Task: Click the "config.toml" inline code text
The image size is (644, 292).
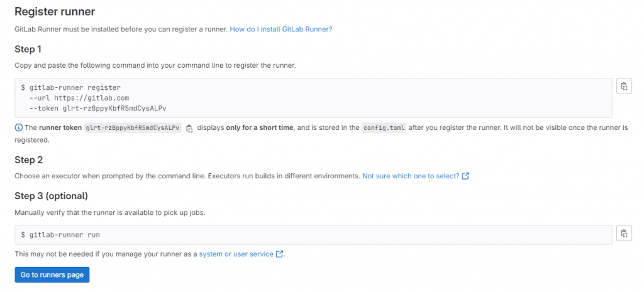Action: click(384, 128)
